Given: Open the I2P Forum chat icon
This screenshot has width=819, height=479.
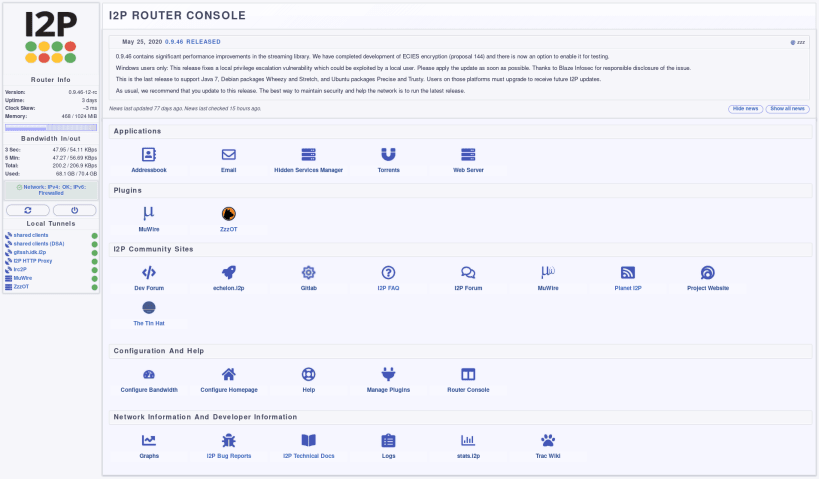Looking at the screenshot, I should coord(469,273).
